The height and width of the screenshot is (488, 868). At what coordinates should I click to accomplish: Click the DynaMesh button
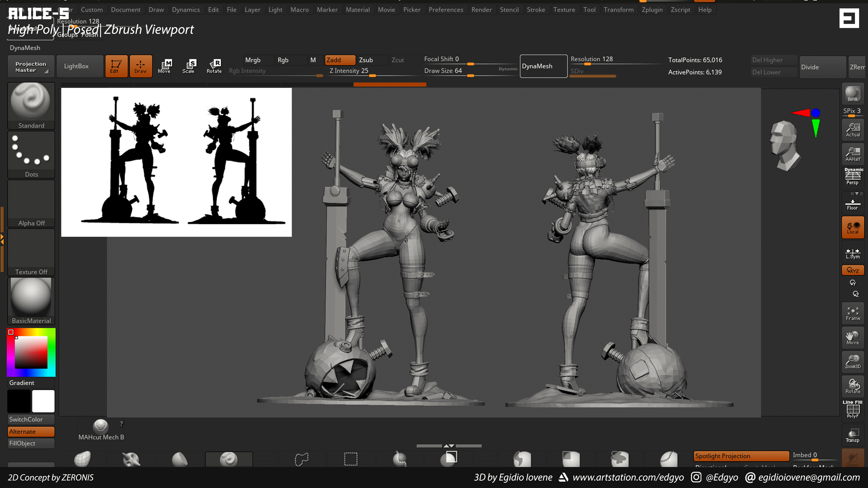[543, 66]
